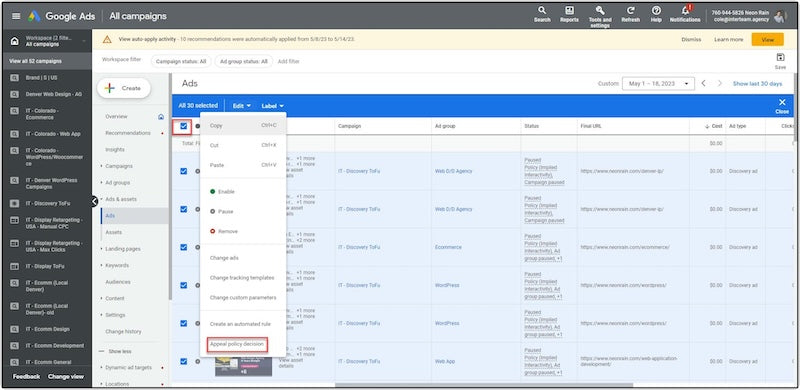Click the workspace home icon
Image resolution: width=800 pixels, height=390 pixels.
pyautogui.click(x=15, y=41)
